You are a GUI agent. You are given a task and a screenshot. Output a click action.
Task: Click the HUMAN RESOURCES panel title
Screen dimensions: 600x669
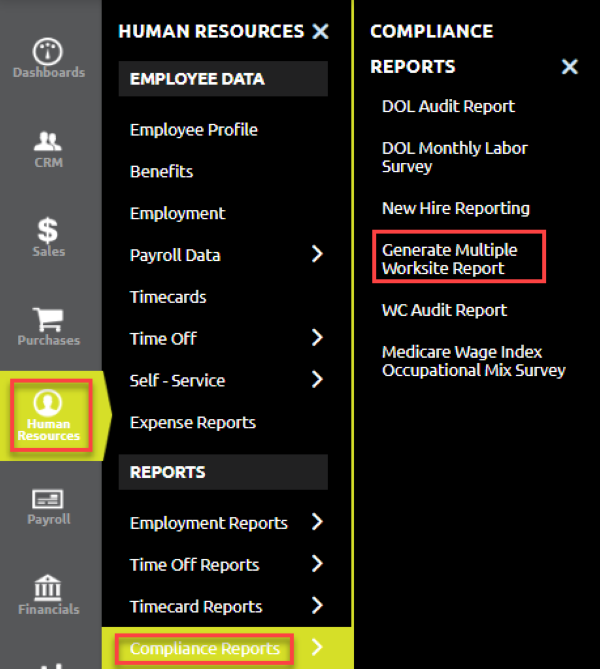click(x=211, y=31)
